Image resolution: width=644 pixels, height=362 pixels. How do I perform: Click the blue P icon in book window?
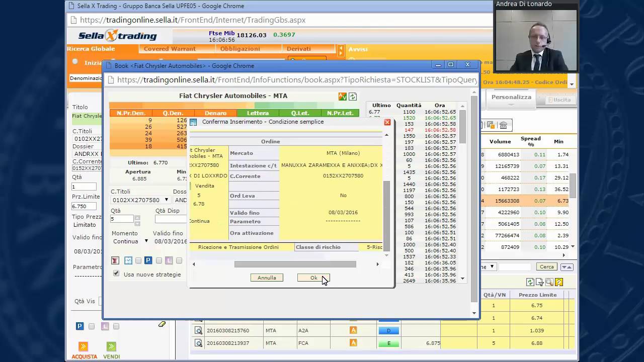click(x=148, y=260)
